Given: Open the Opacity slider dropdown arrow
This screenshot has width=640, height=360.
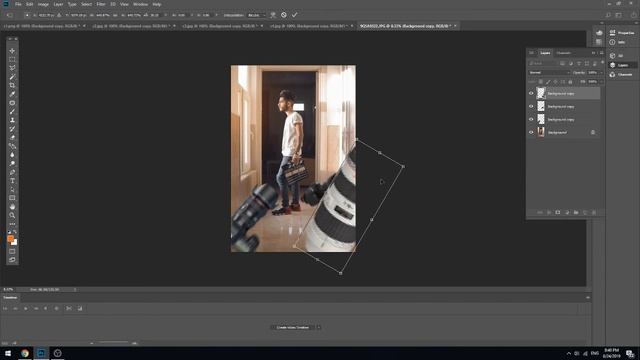Looking at the screenshot, I should coord(601,73).
